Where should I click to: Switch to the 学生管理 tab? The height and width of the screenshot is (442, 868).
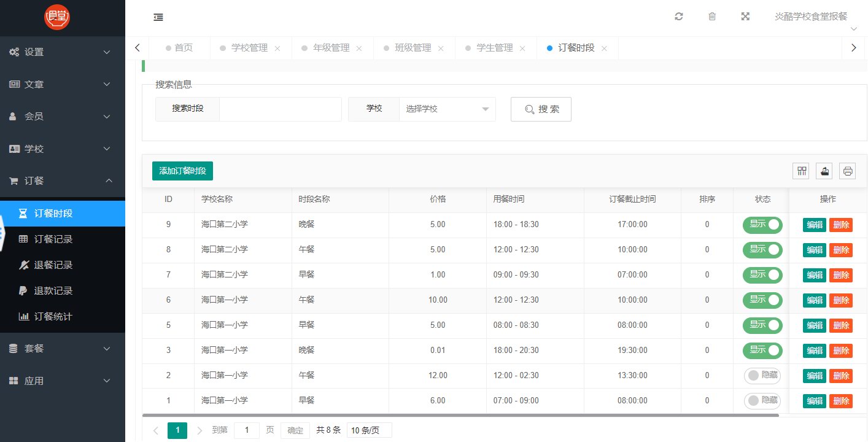[494, 48]
